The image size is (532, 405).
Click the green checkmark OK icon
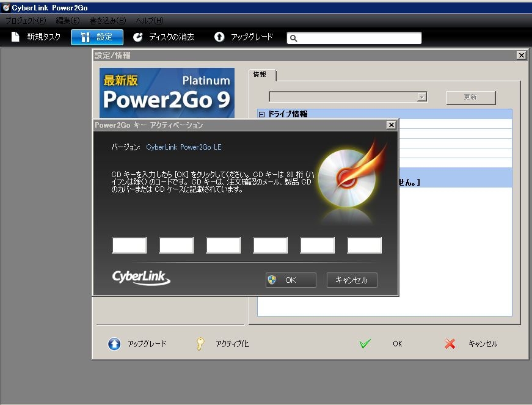(x=365, y=343)
